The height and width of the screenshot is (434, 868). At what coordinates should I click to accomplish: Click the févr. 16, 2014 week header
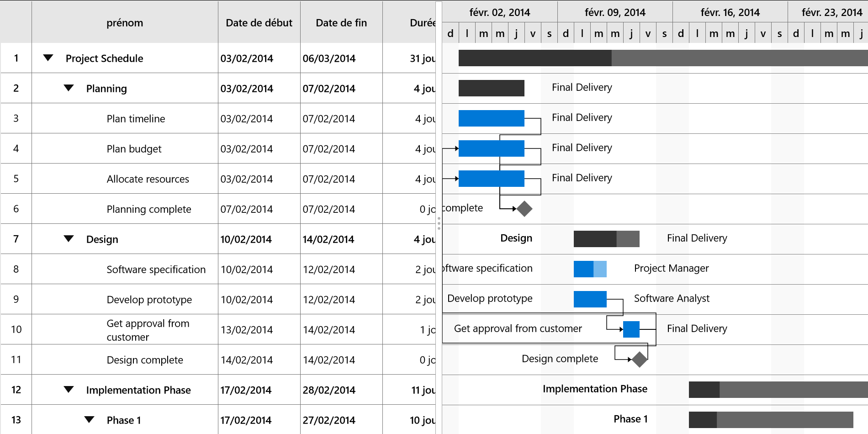point(730,12)
